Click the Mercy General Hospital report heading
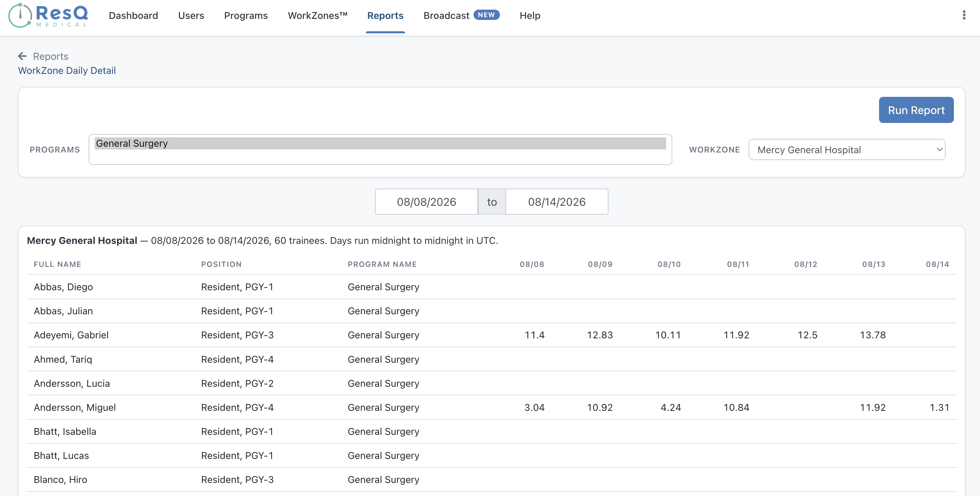980x496 pixels. point(82,240)
